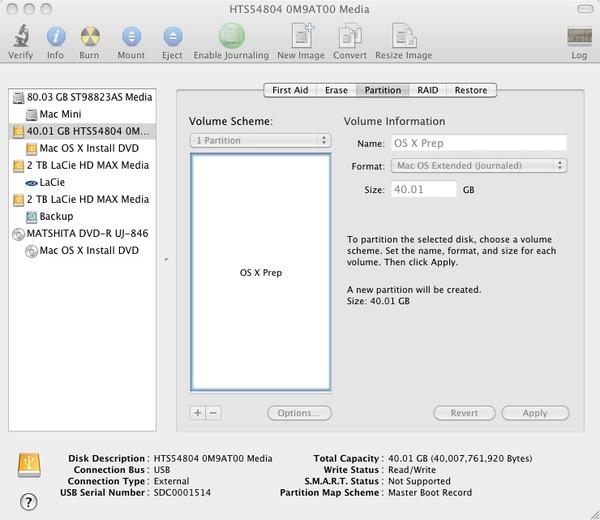The width and height of the screenshot is (600, 520).
Task: Select 40.01 GB HTS54804 disk
Action: [82, 131]
